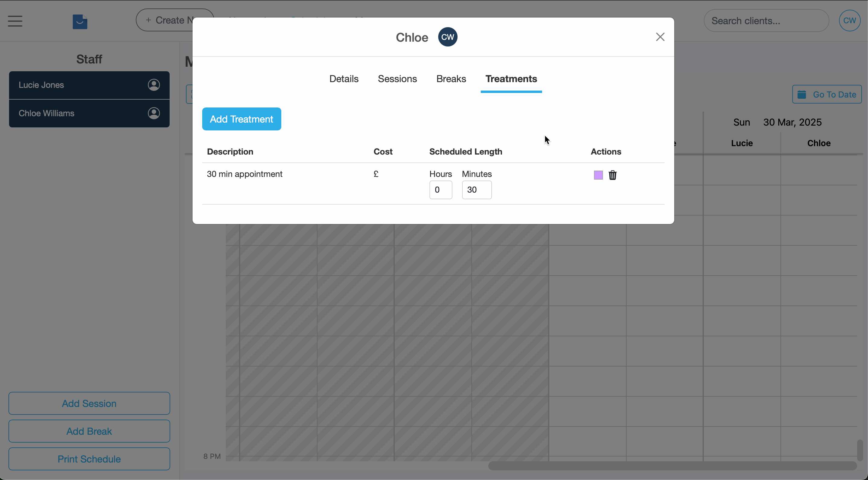
Task: Open the CW account avatar menu
Action: 850,21
